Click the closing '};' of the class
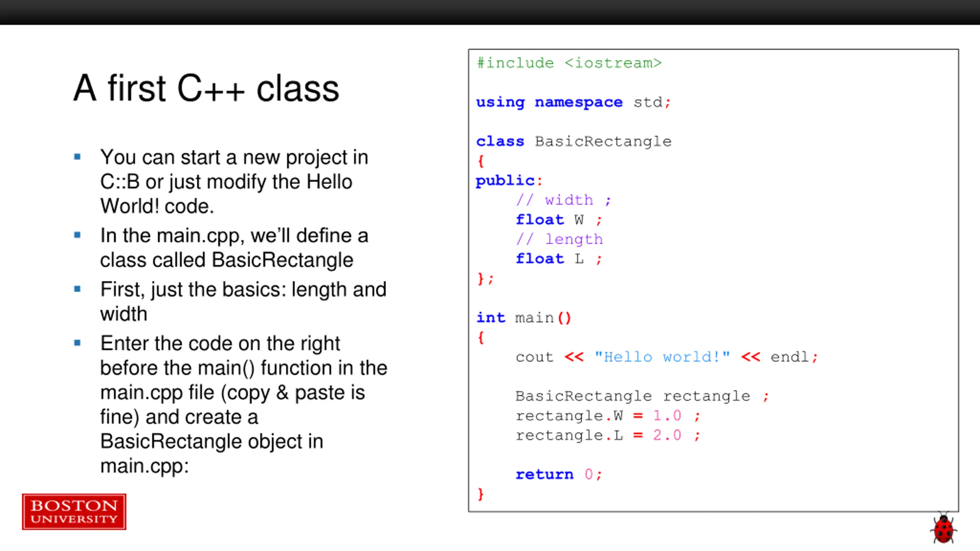The height and width of the screenshot is (551, 980). click(x=485, y=278)
